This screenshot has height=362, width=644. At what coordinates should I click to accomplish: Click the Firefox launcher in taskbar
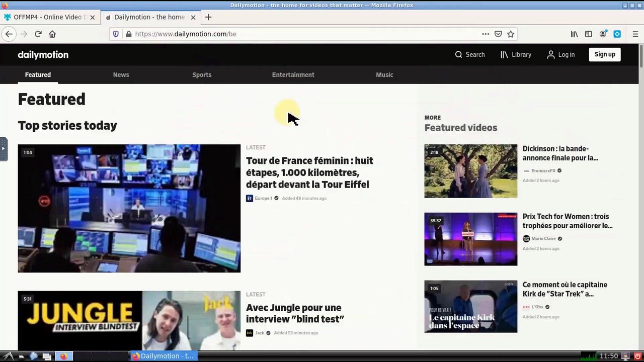point(64,356)
